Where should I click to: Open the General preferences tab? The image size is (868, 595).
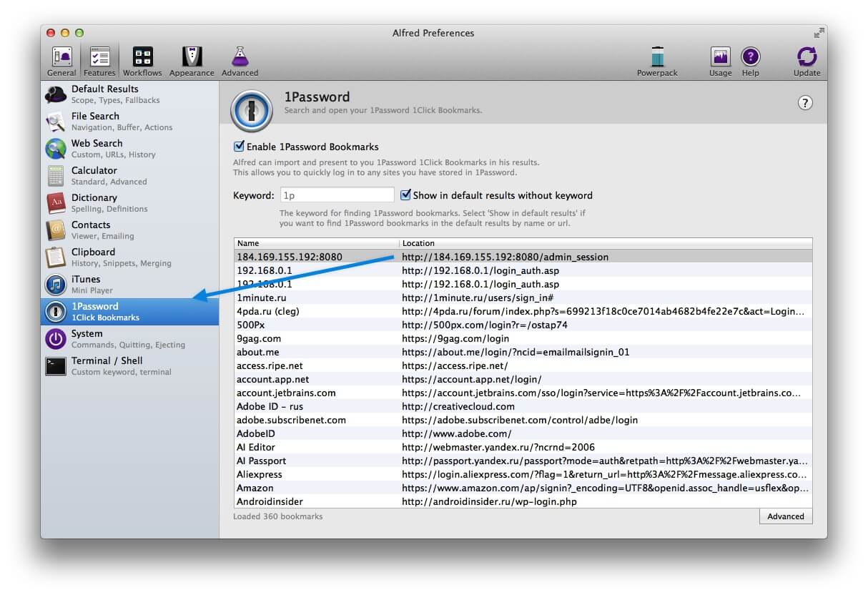point(61,62)
